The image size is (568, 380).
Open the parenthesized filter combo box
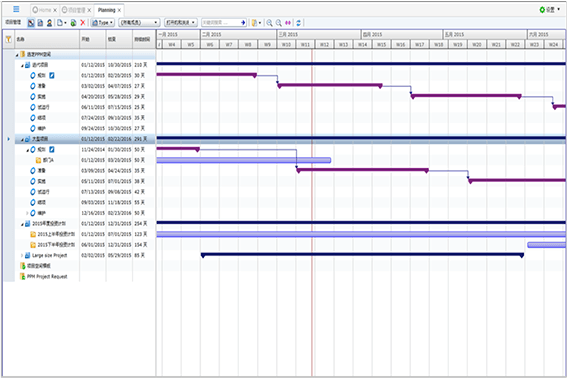(139, 22)
